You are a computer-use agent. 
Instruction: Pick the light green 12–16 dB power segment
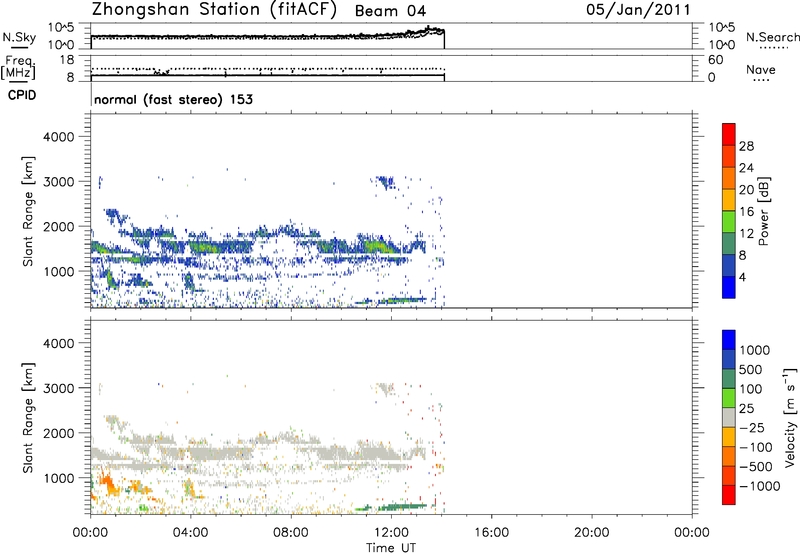point(729,222)
